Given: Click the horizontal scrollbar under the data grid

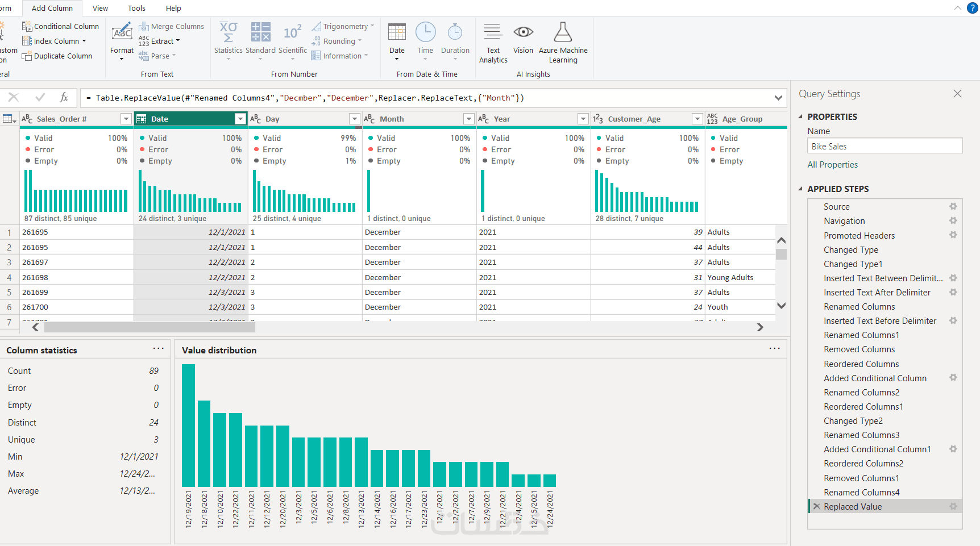Looking at the screenshot, I should pyautogui.click(x=150, y=327).
